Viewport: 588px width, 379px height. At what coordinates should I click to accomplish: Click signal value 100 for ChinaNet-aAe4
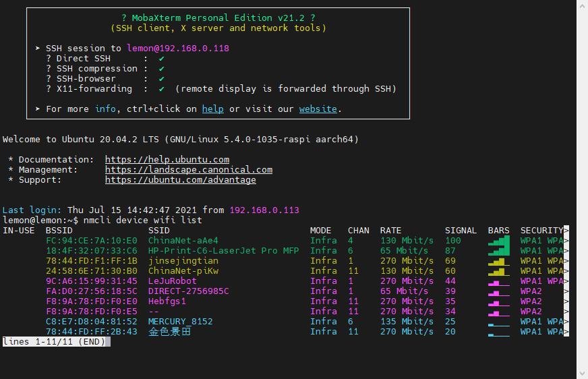pos(453,240)
